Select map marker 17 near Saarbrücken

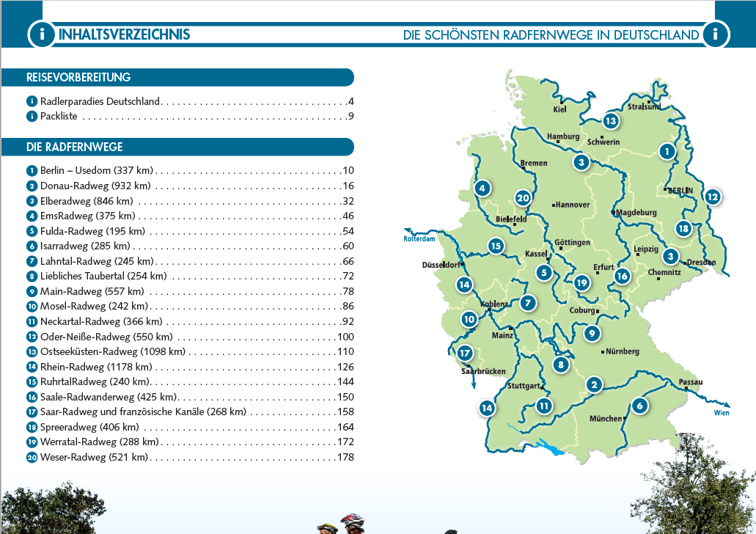pyautogui.click(x=463, y=352)
